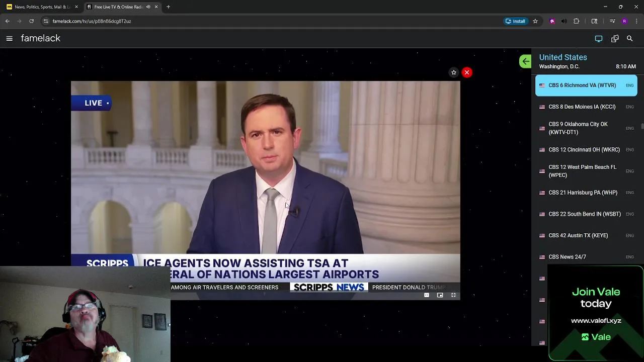Select CBS 12 West Palm Beach FL
Image resolution: width=644 pixels, height=362 pixels.
pyautogui.click(x=586, y=171)
